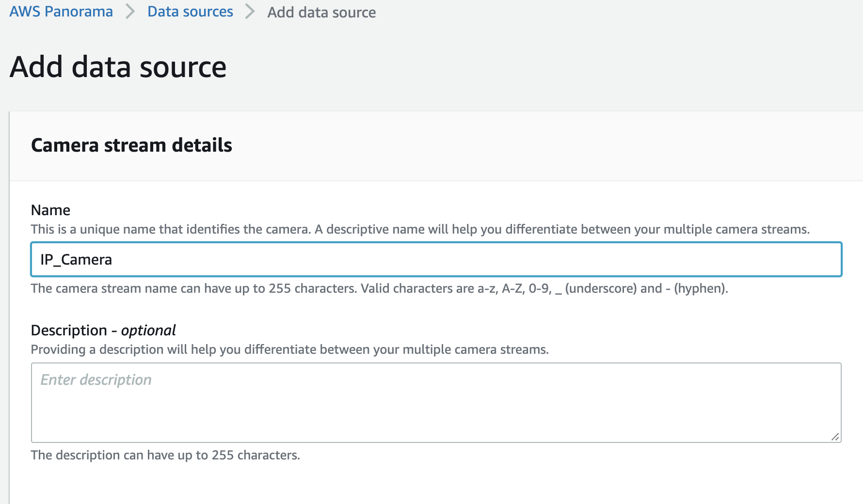Click the Add data source page heading
Viewport: 863px width, 504px height.
pos(118,67)
